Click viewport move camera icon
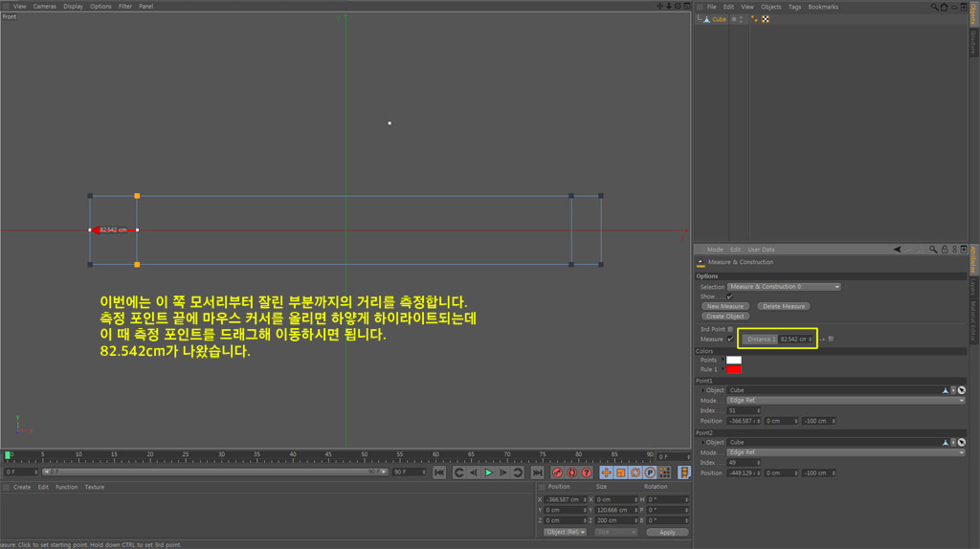 point(659,7)
